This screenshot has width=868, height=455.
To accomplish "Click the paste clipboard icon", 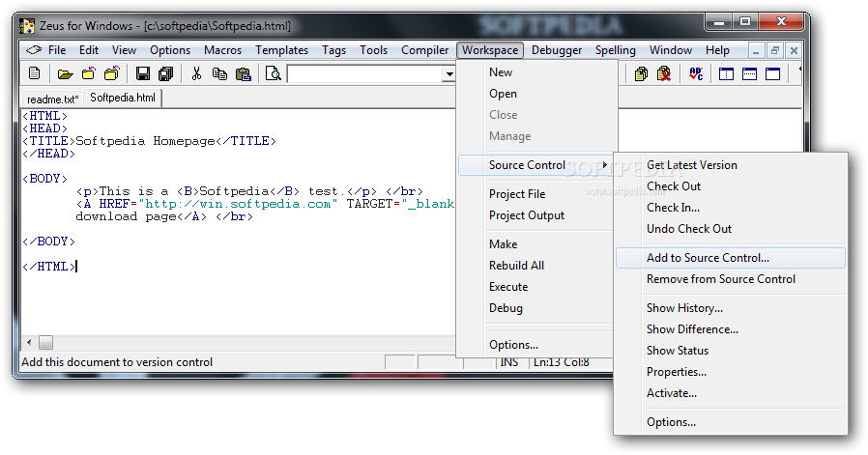I will 244,73.
